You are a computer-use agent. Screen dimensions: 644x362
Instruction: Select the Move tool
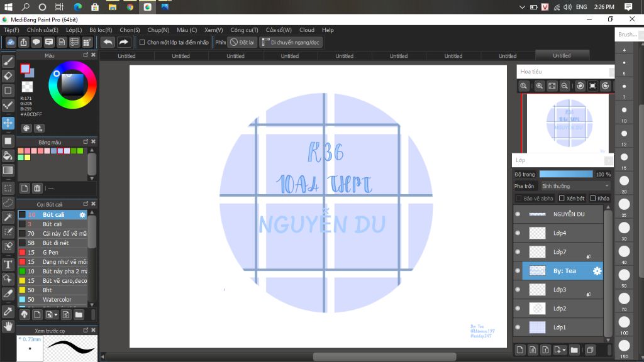(8, 123)
